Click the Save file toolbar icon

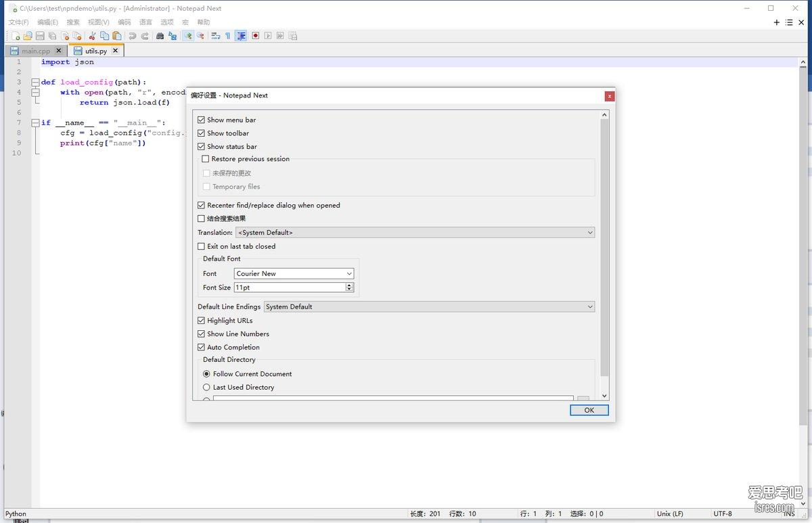[40, 36]
